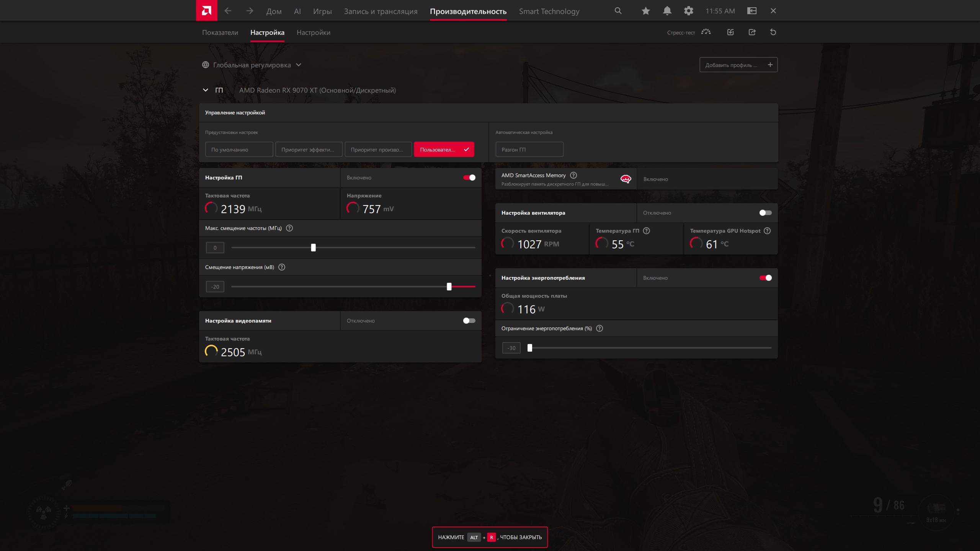Click the AMD Radeon RX 9070 XT label

tap(317, 90)
